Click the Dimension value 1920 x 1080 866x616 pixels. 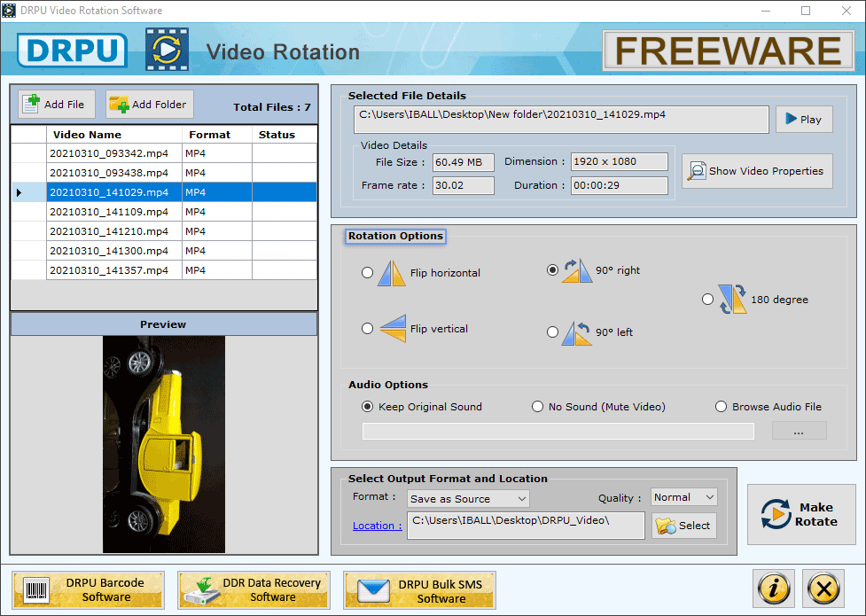pos(619,161)
